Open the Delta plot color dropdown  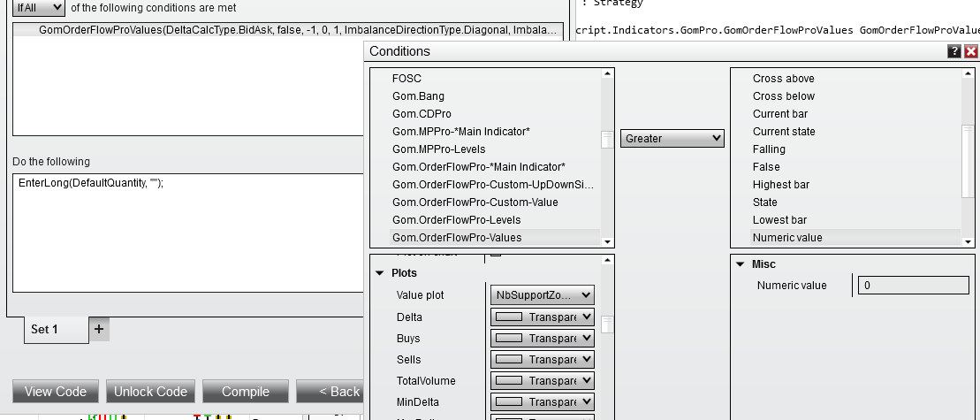click(x=543, y=317)
